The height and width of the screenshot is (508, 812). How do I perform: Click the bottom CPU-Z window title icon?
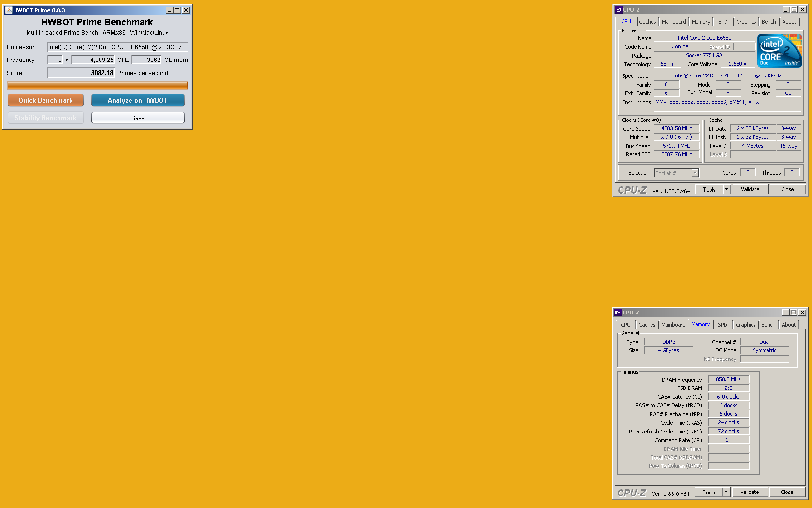click(x=618, y=313)
